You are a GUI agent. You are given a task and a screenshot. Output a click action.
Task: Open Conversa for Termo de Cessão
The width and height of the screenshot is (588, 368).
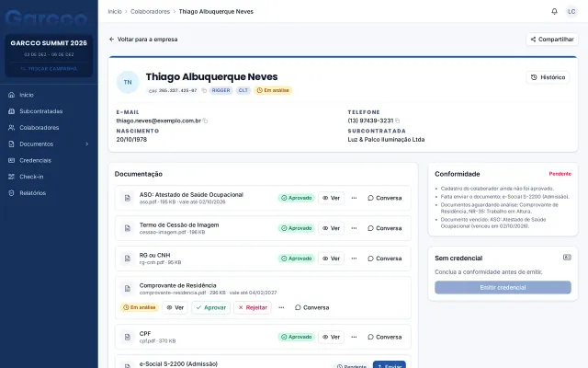click(x=385, y=228)
